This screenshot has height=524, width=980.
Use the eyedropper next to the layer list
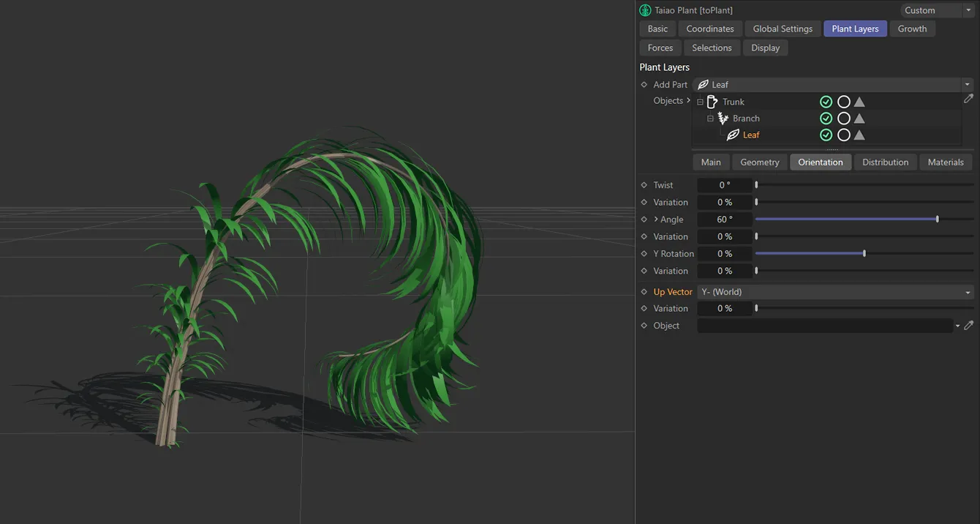tap(968, 98)
